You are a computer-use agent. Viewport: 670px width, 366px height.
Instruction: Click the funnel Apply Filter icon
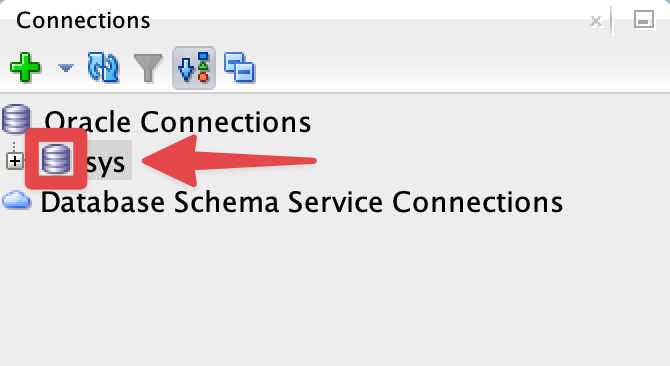pyautogui.click(x=148, y=67)
